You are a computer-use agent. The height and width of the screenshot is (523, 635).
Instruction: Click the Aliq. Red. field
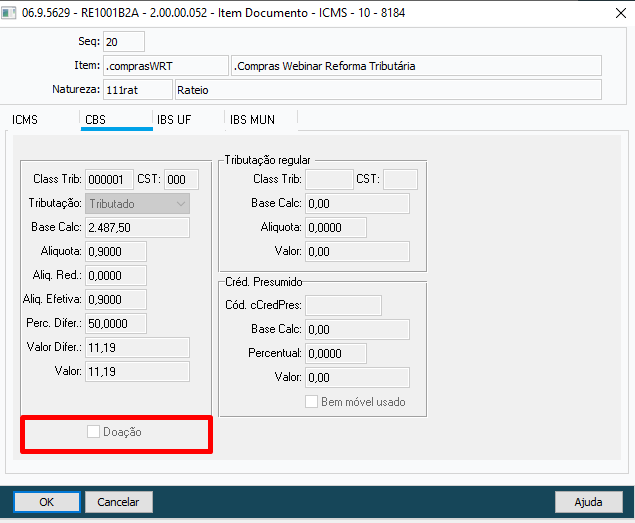click(116, 275)
